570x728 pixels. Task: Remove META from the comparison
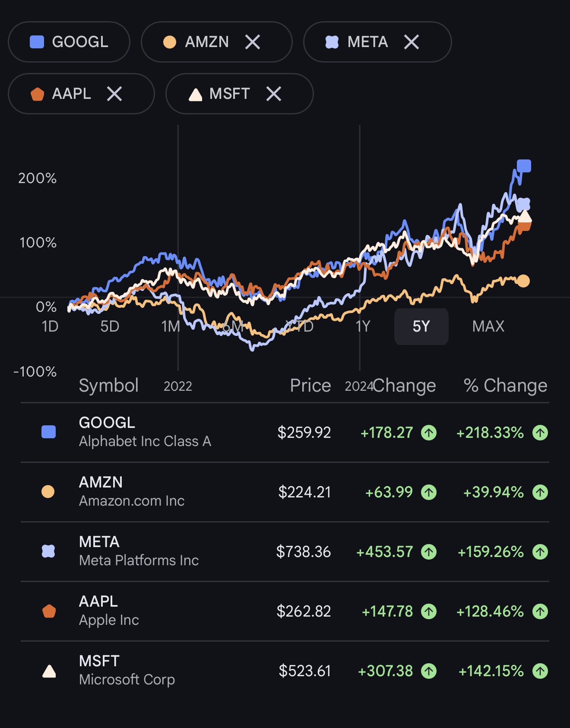tap(411, 42)
